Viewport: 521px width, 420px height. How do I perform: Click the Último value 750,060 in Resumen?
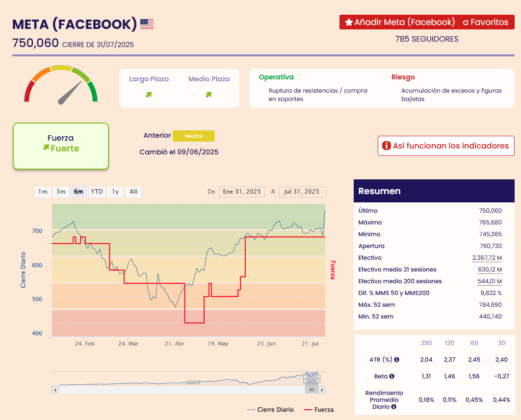(491, 211)
